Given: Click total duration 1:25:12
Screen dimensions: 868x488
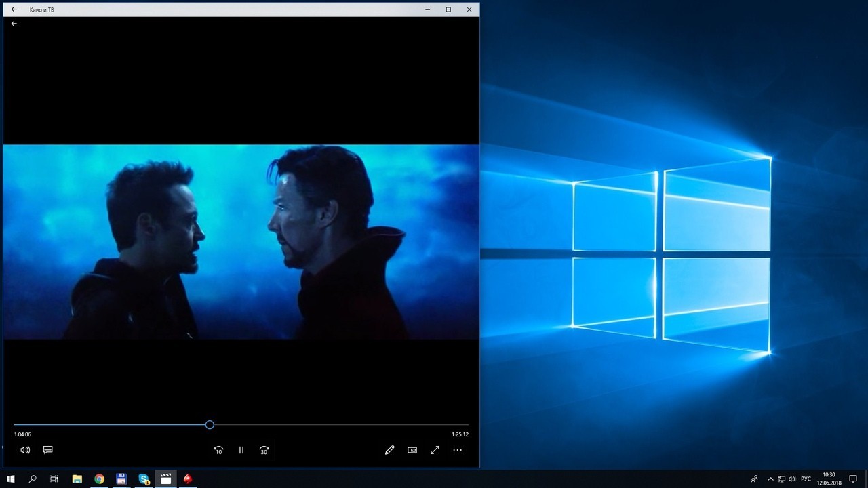Looking at the screenshot, I should 460,435.
